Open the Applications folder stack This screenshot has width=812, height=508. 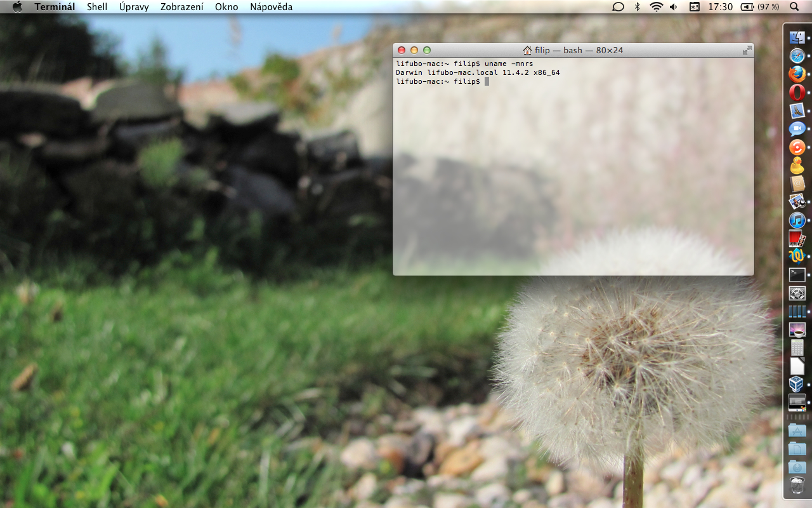pyautogui.click(x=797, y=431)
